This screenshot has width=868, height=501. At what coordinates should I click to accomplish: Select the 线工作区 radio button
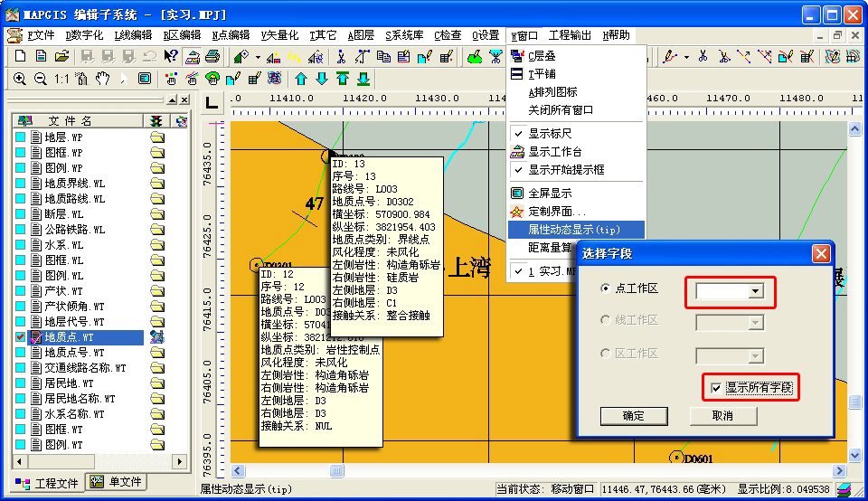click(x=605, y=320)
